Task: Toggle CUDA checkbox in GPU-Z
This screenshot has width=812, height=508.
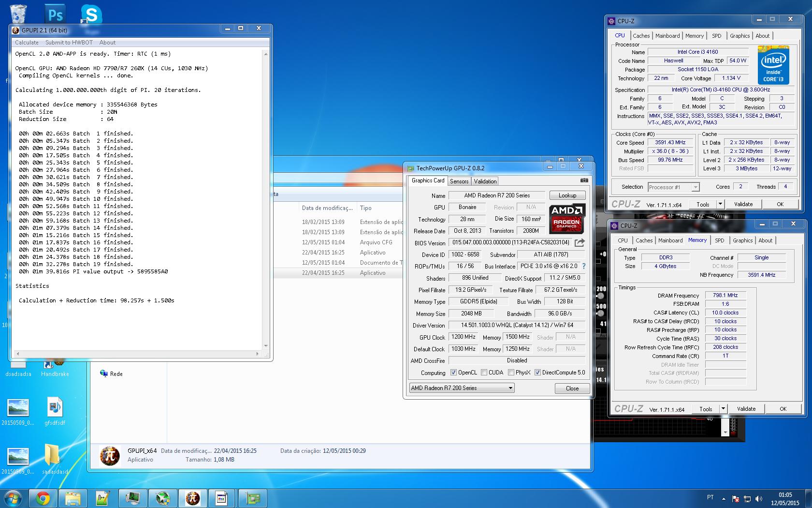Action: [484, 372]
